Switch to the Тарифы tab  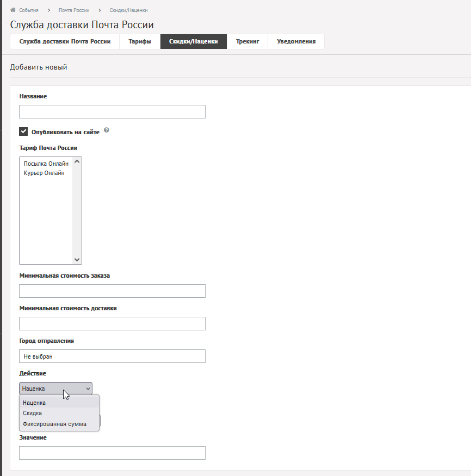[140, 42]
